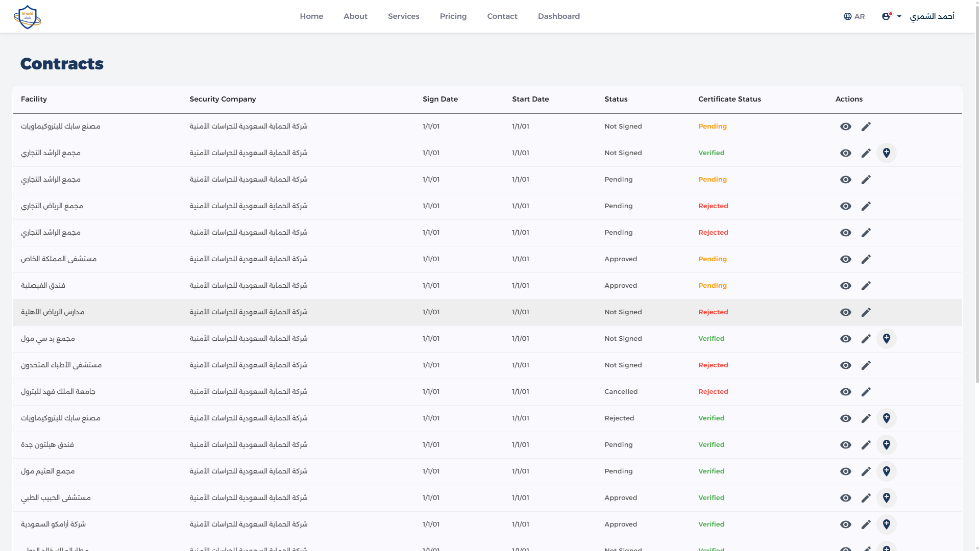View details of مدارس الرياض الأهلية contract

point(846,312)
